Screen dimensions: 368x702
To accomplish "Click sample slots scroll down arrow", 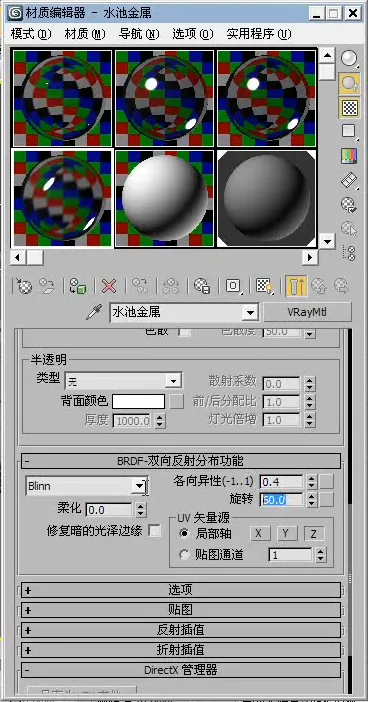I will pos(328,242).
